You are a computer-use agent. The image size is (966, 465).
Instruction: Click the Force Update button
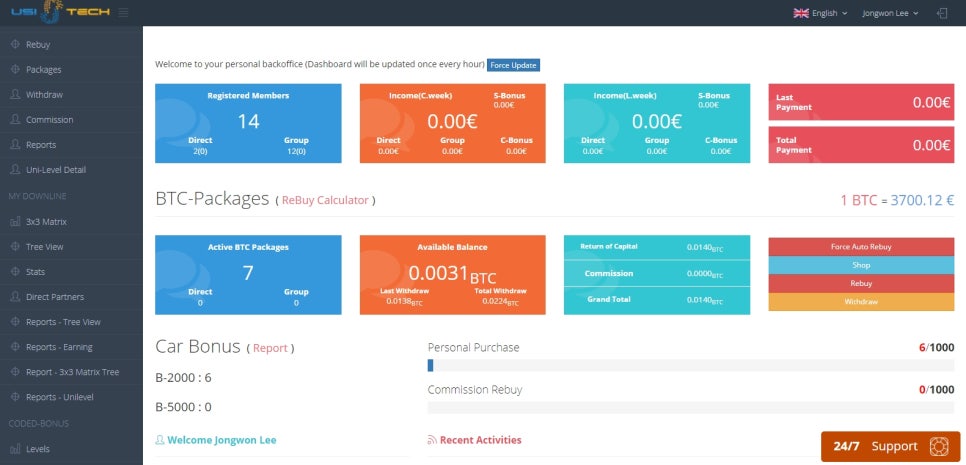point(513,65)
